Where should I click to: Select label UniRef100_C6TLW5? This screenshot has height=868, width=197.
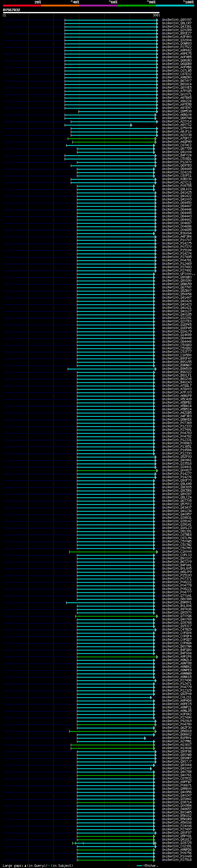[177, 71]
